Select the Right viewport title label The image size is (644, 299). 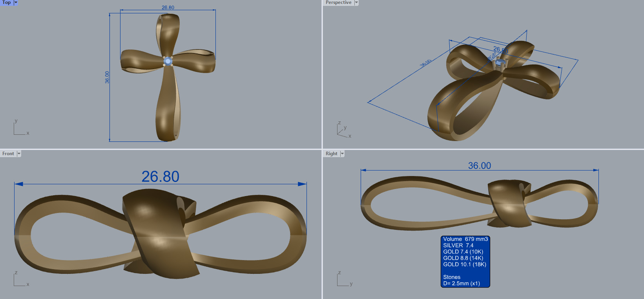[332, 154]
